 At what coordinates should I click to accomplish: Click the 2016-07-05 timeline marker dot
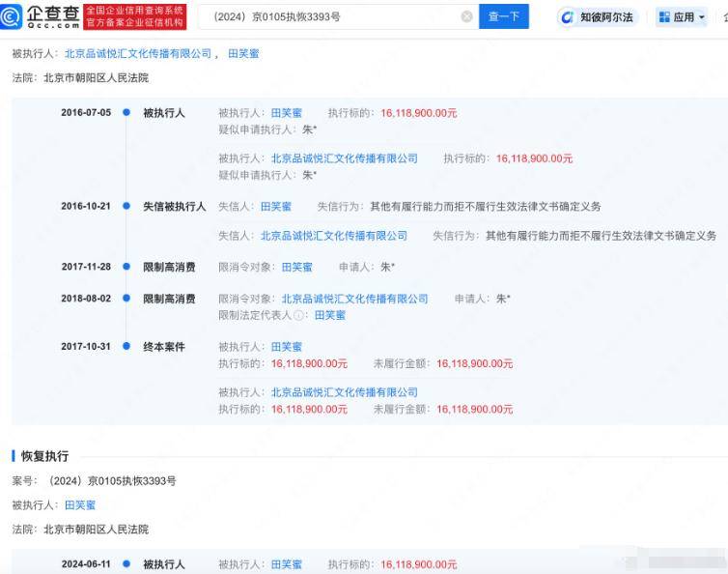[x=126, y=112]
